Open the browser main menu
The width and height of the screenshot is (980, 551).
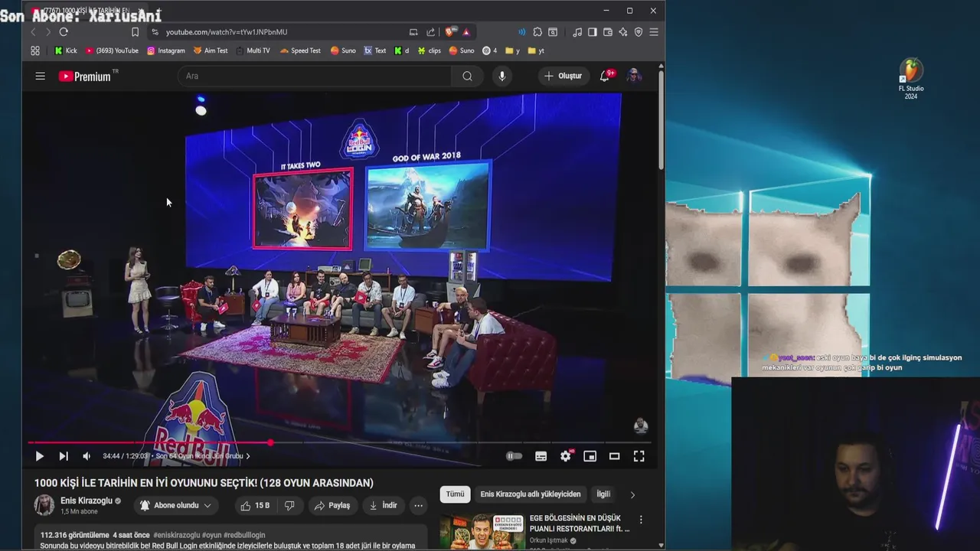tap(654, 32)
